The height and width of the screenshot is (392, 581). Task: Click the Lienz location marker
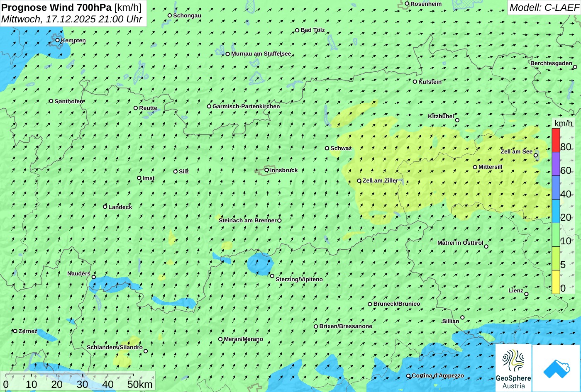[x=526, y=294]
